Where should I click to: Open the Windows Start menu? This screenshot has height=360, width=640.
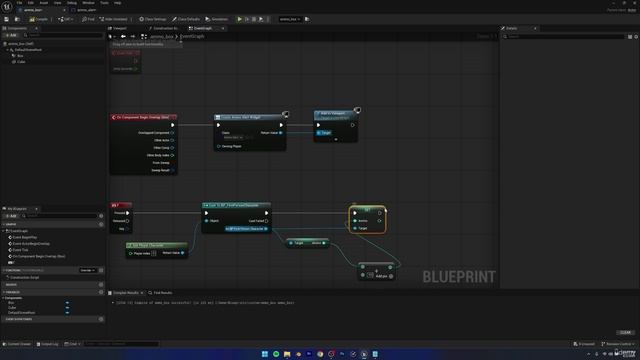tap(265, 354)
